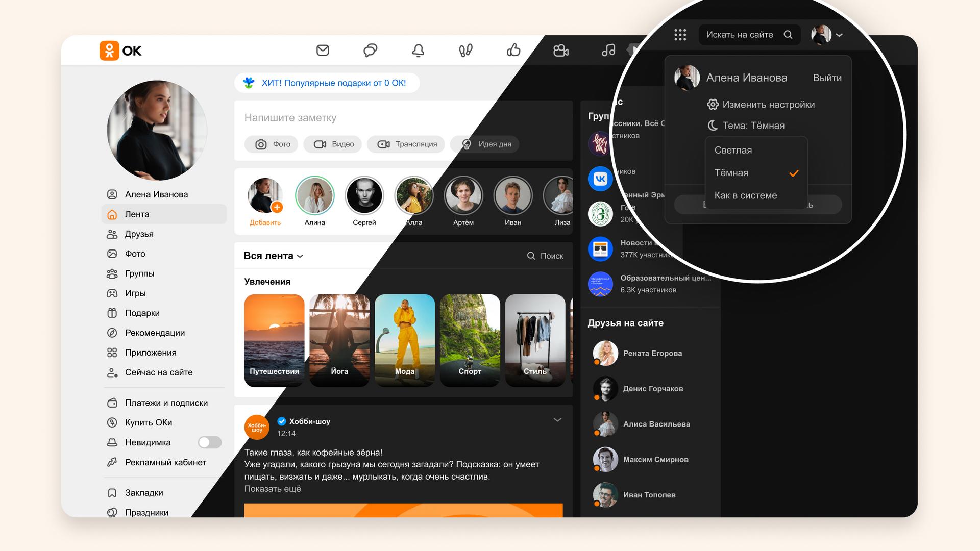Click the gear icon next to Изменить настройки
Viewport: 980px width, 551px height.
[713, 105]
